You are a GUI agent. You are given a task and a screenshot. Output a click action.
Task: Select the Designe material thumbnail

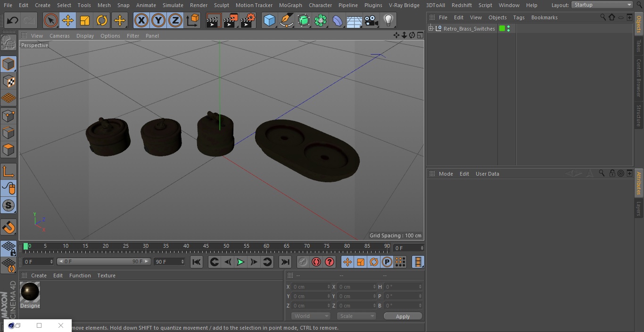(x=30, y=292)
